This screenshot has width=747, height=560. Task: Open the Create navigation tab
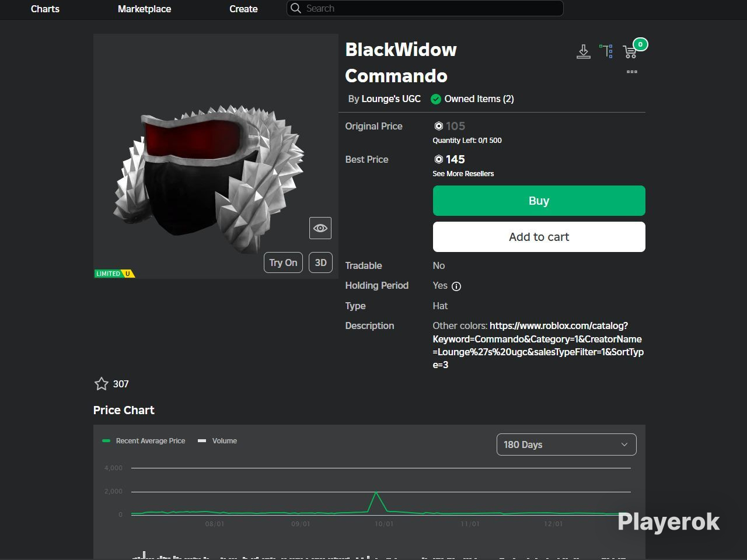pos(243,9)
